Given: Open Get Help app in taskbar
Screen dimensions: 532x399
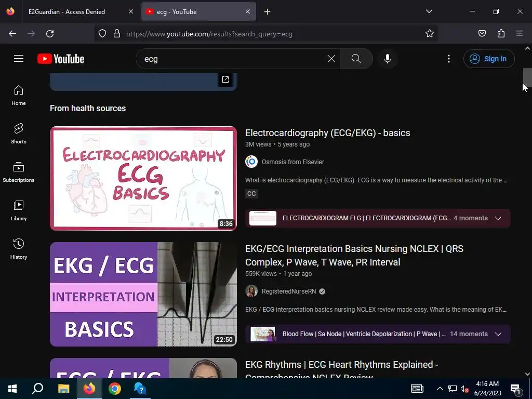Looking at the screenshot, I should point(140,389).
